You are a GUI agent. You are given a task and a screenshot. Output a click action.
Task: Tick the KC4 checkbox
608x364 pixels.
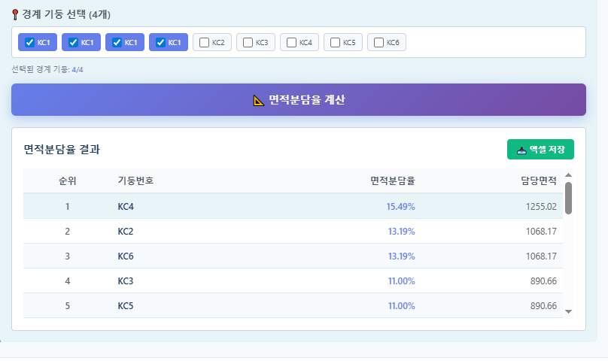point(291,43)
